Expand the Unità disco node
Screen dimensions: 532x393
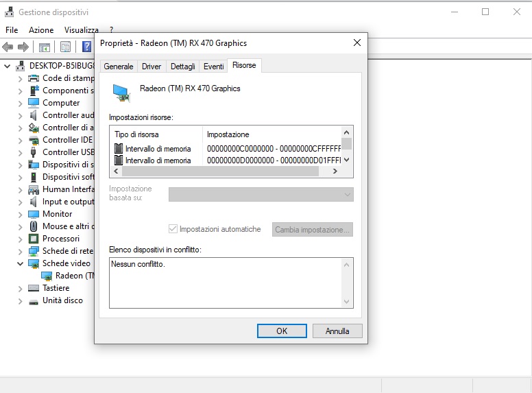20,301
